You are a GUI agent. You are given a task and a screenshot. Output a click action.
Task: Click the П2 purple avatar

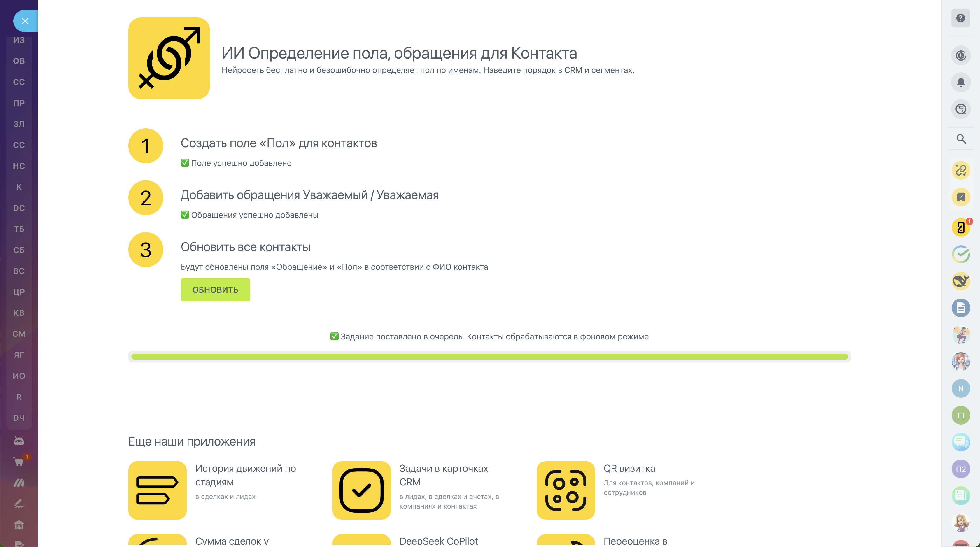[960, 469]
